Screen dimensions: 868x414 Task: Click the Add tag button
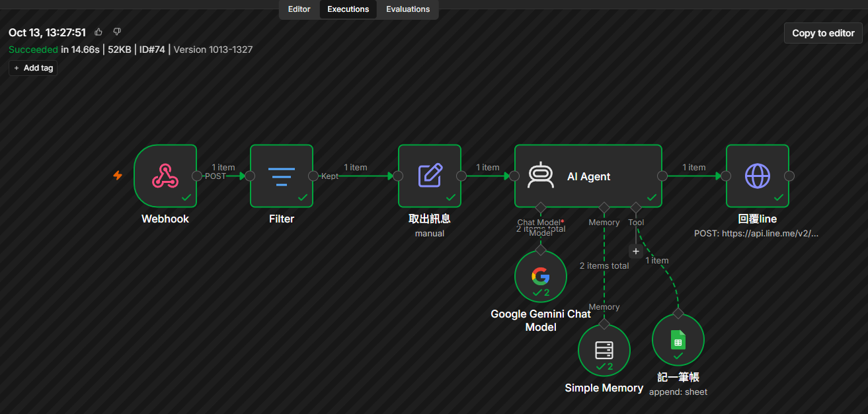click(x=33, y=68)
